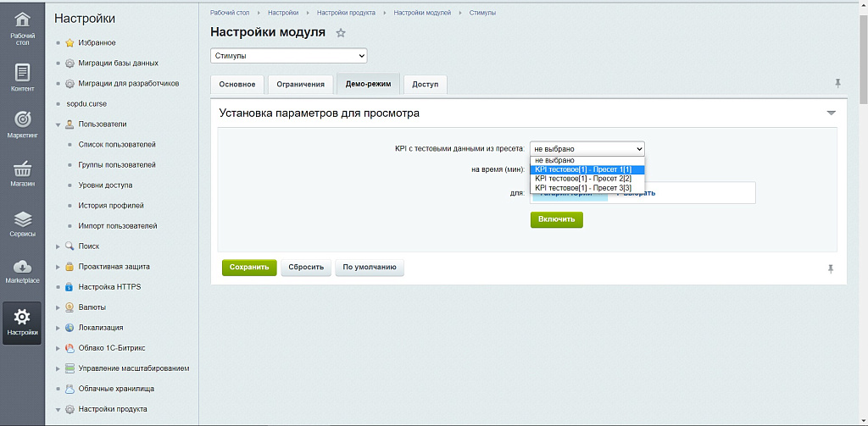Open the Стимулы module dropdown
Screen dimensions: 868x426
coord(288,56)
